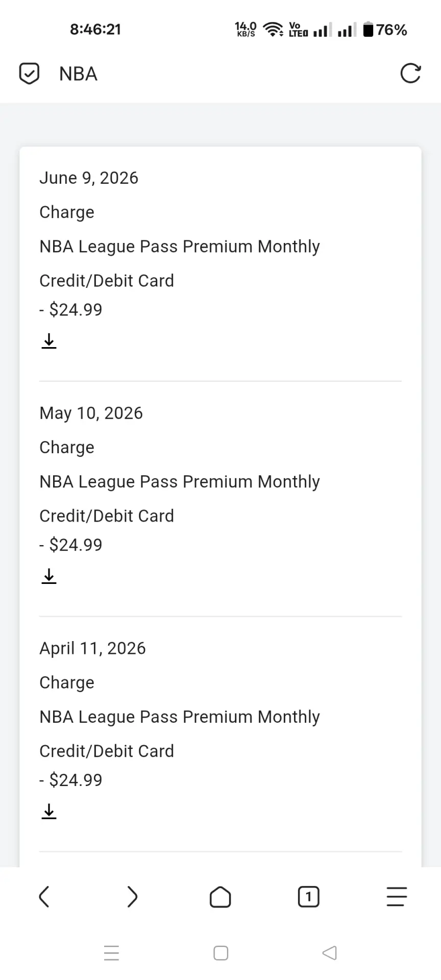Open the tab switcher showing 1 tab

[x=308, y=897]
